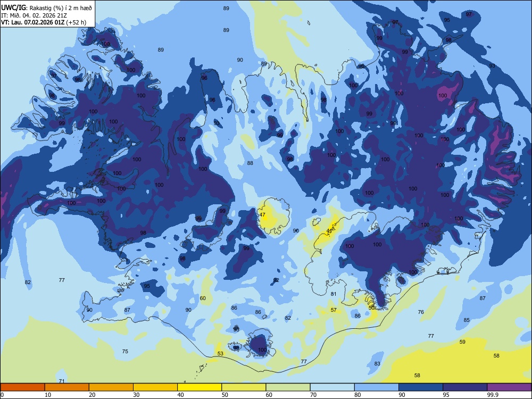The height and width of the screenshot is (399, 532).
Task: Choose the 60–70 light green legend swatch
Action: (288, 387)
